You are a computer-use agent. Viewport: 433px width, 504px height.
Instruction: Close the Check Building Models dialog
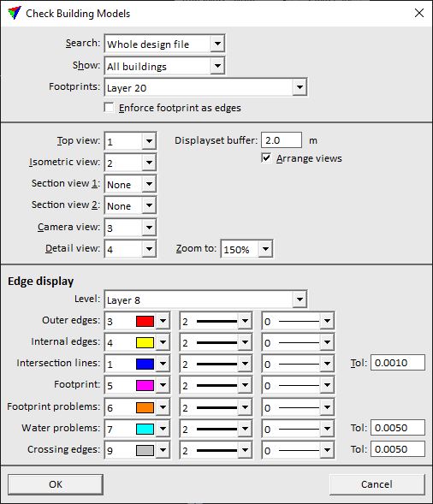coord(418,13)
